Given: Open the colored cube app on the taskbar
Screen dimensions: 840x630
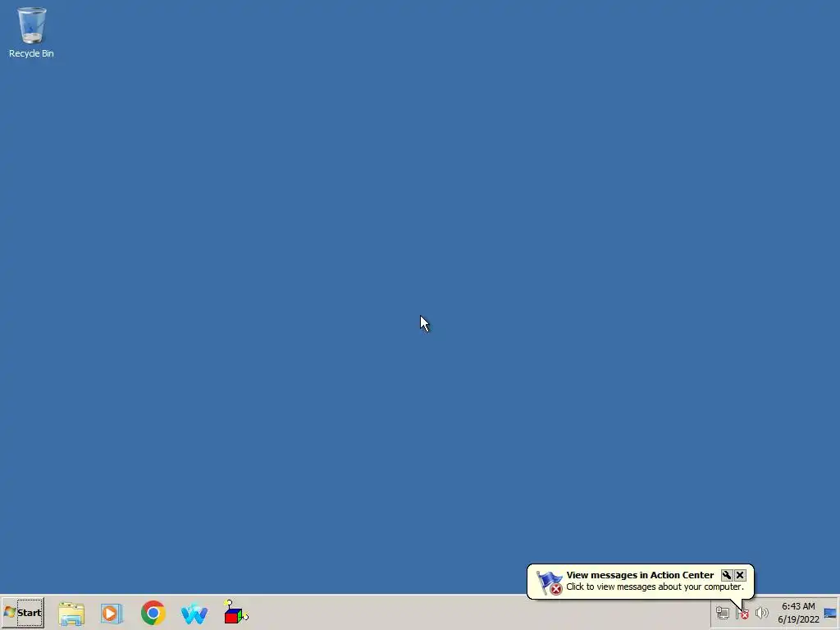Looking at the screenshot, I should (235, 612).
